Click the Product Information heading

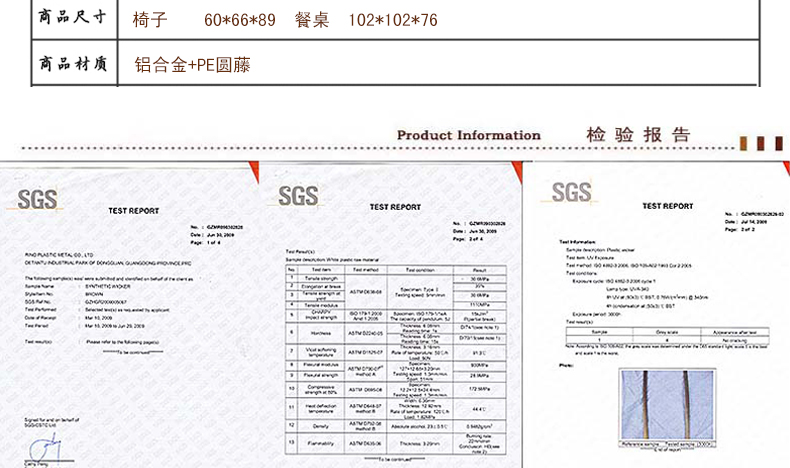(468, 136)
